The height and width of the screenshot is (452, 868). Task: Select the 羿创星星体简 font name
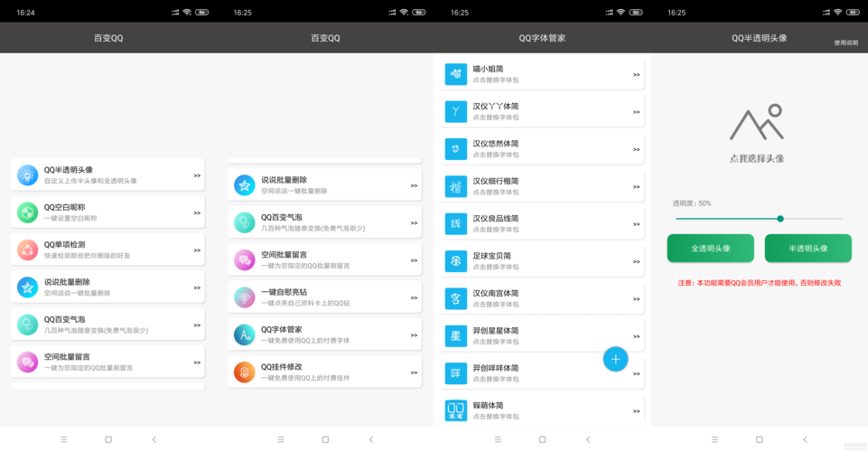[x=496, y=331]
